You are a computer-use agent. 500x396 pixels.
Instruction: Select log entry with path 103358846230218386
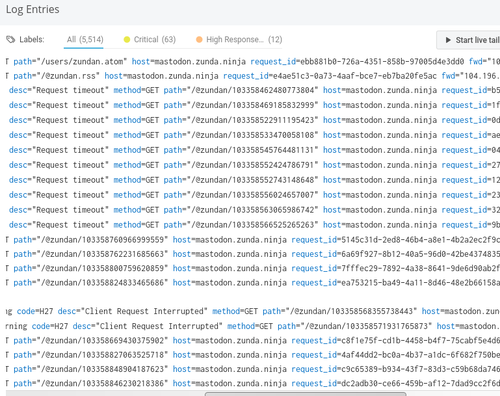(253, 384)
